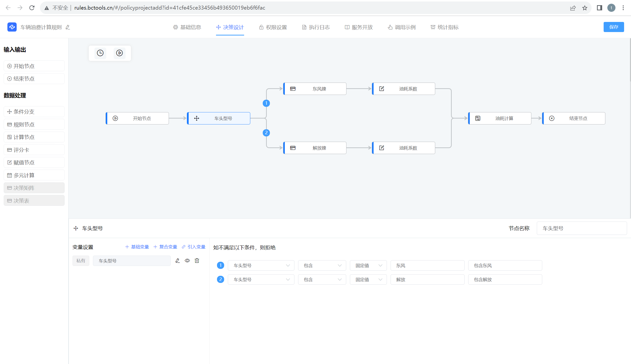Screen dimensions: 631x364
Task: Click the history clock icon on canvas
Action: (x=100, y=53)
